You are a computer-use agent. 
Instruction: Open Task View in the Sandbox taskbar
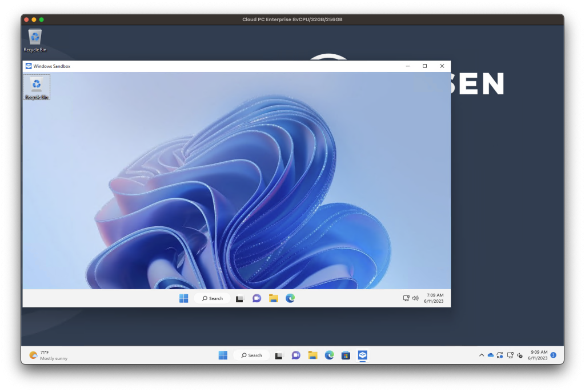click(x=239, y=298)
